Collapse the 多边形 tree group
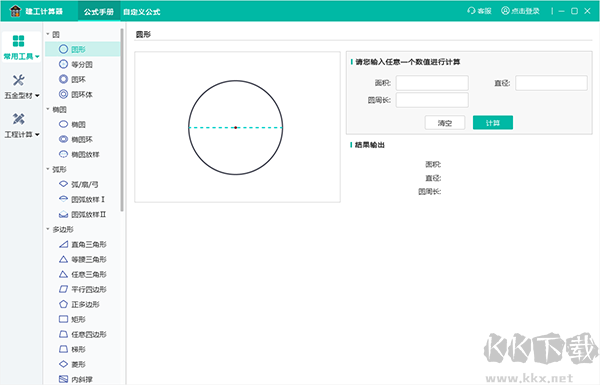600x385 pixels. pyautogui.click(x=48, y=229)
